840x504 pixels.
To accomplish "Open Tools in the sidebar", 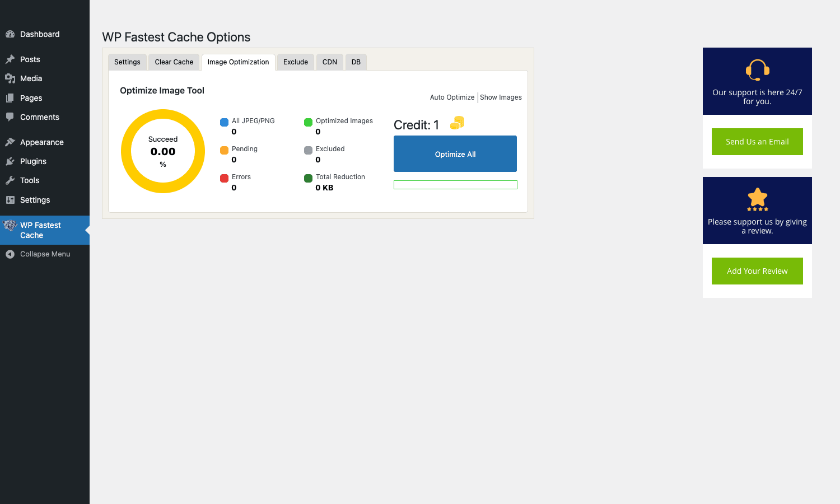I will point(45,180).
